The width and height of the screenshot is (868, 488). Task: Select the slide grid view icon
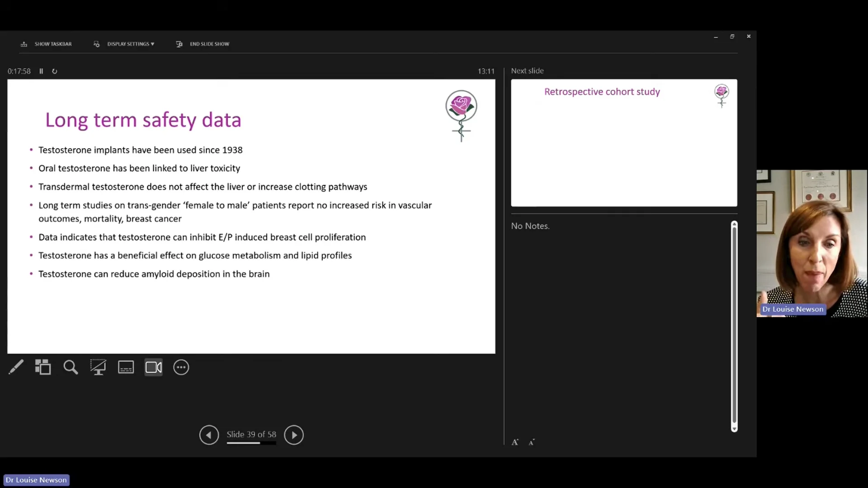pyautogui.click(x=42, y=368)
